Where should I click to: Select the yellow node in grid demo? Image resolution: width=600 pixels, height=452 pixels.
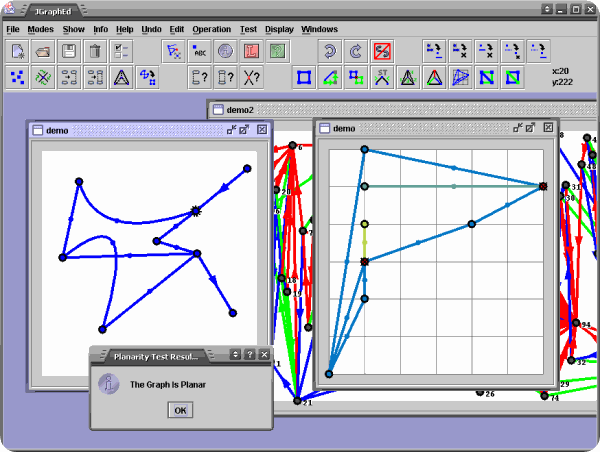coord(365,224)
